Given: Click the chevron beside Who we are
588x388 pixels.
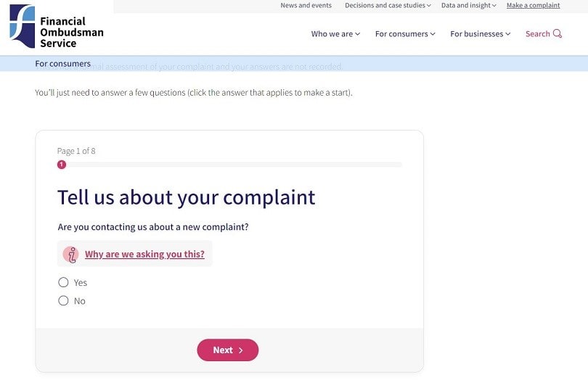Looking at the screenshot, I should 358,34.
